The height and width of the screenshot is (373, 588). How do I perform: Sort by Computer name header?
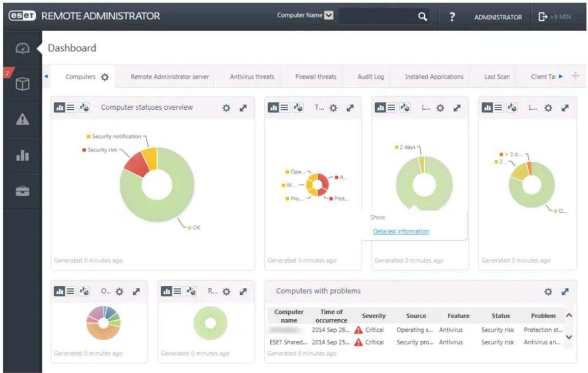[x=289, y=316]
